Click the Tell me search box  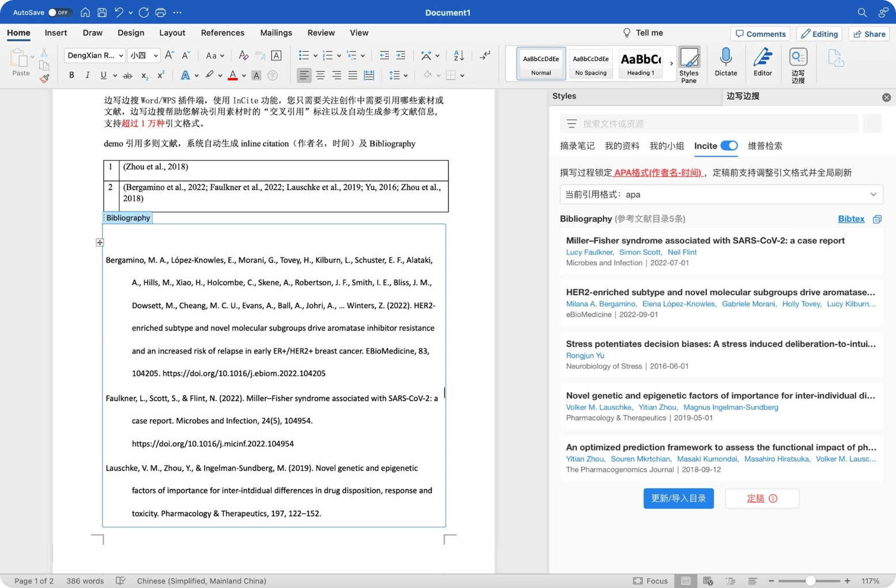point(643,33)
